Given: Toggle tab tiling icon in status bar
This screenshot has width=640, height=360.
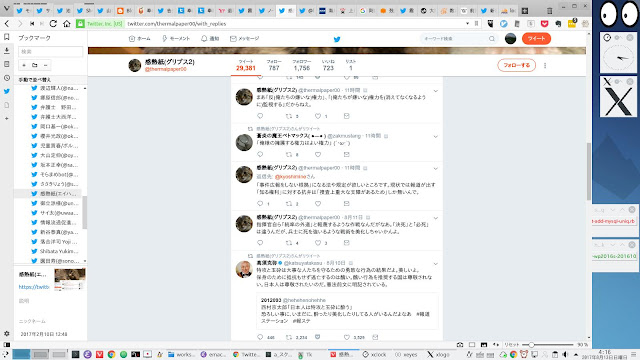Looking at the screenshot, I should [472, 345].
